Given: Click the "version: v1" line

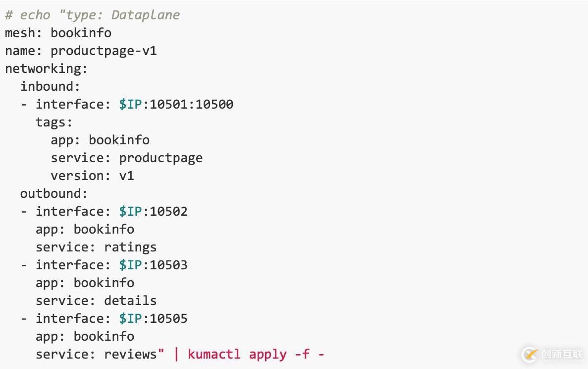Looking at the screenshot, I should (92, 176).
